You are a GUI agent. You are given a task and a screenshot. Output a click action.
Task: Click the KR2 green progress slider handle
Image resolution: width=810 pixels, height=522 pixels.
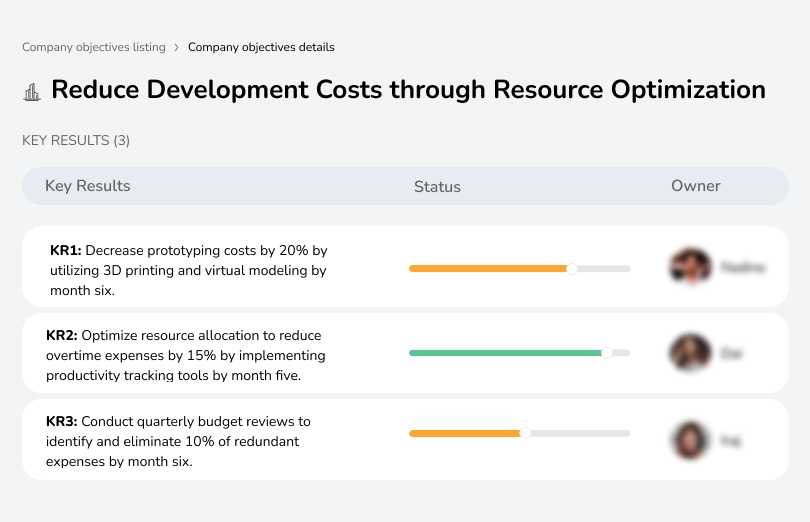pyautogui.click(x=607, y=353)
